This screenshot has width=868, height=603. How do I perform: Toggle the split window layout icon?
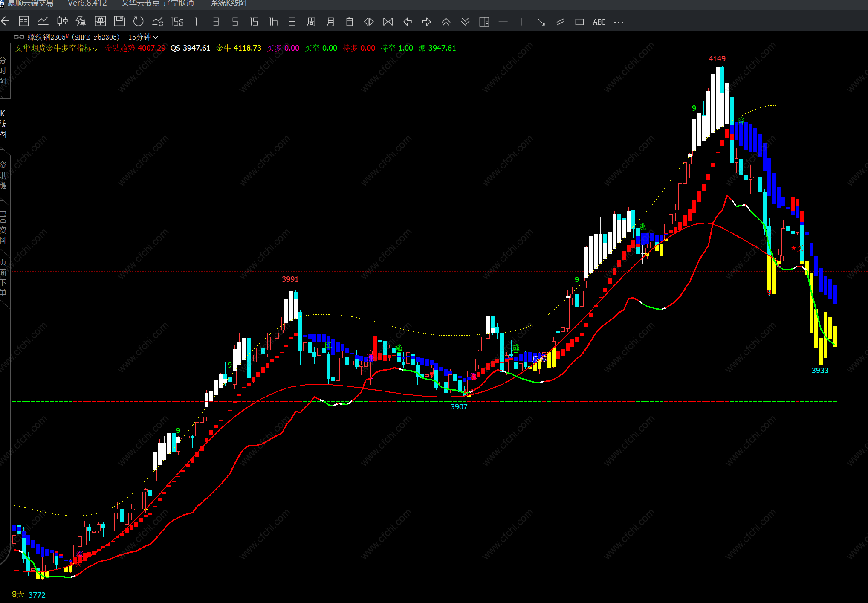[x=484, y=22]
